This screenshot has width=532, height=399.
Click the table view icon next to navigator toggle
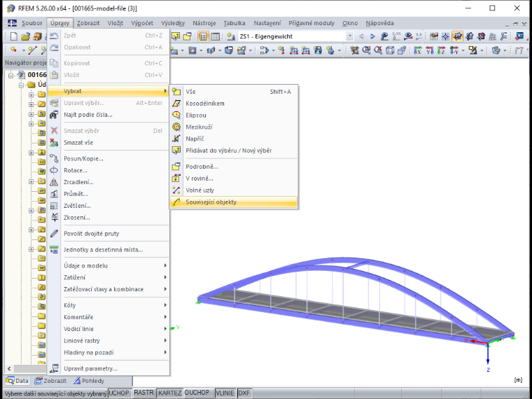pyautogui.click(x=215, y=36)
